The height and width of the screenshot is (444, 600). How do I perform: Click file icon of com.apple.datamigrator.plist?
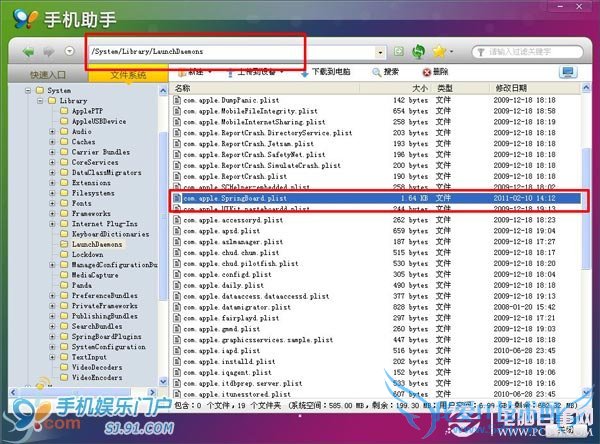tap(177, 307)
